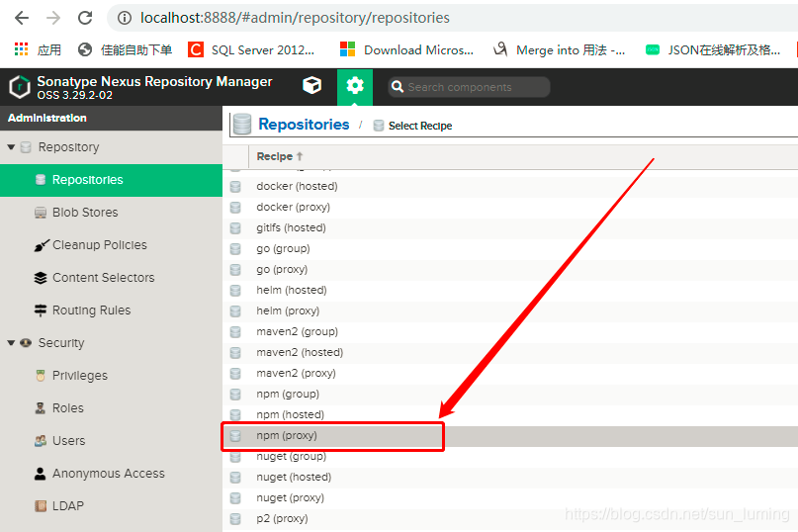Click the Users group icon
This screenshot has width=798, height=532.
click(x=41, y=440)
